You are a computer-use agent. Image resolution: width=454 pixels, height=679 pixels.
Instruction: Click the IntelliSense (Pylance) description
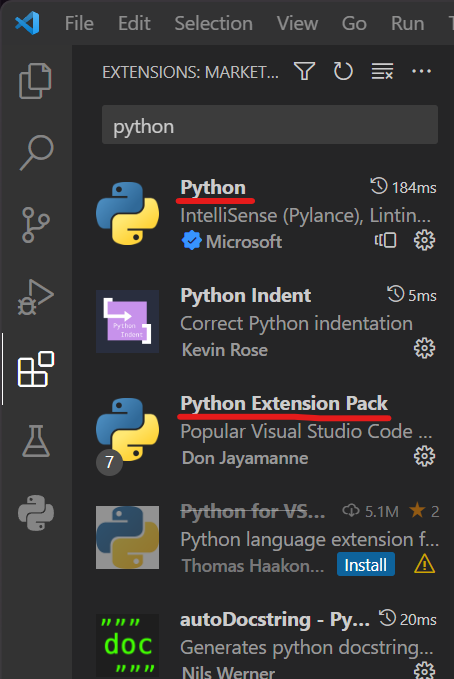click(305, 215)
